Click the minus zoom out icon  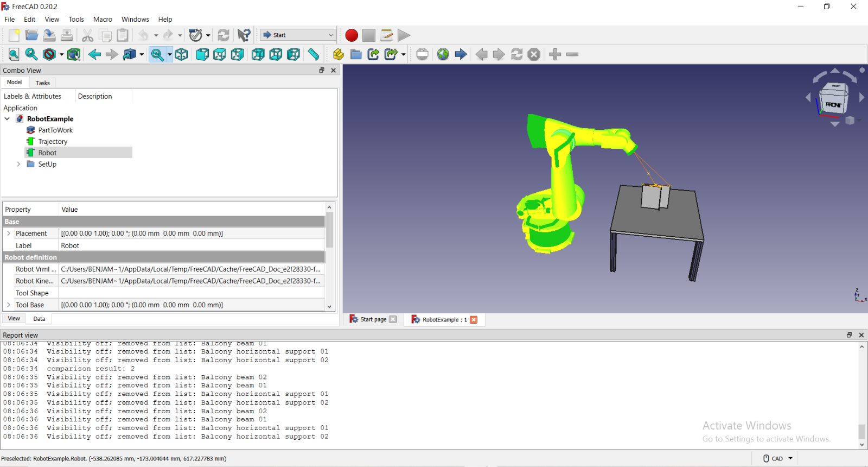572,54
